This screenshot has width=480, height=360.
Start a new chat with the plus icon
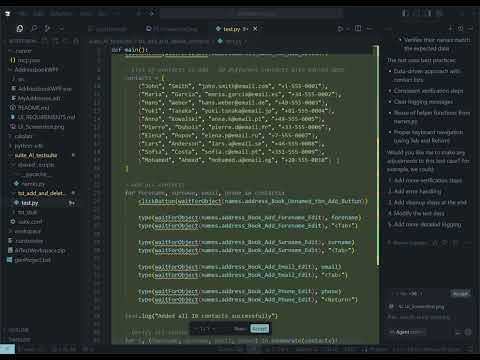(450, 29)
